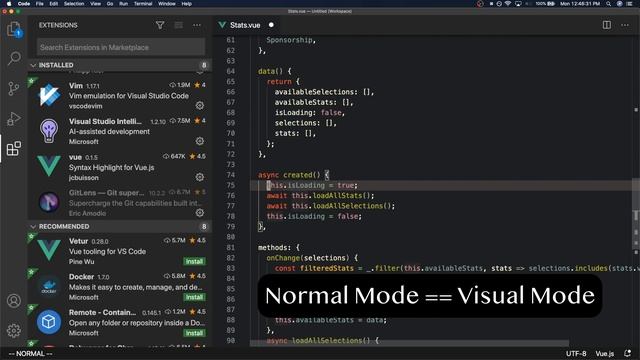Collapse the RECOMMENDED section
Screen dimensions: 640x360
click(x=33, y=227)
